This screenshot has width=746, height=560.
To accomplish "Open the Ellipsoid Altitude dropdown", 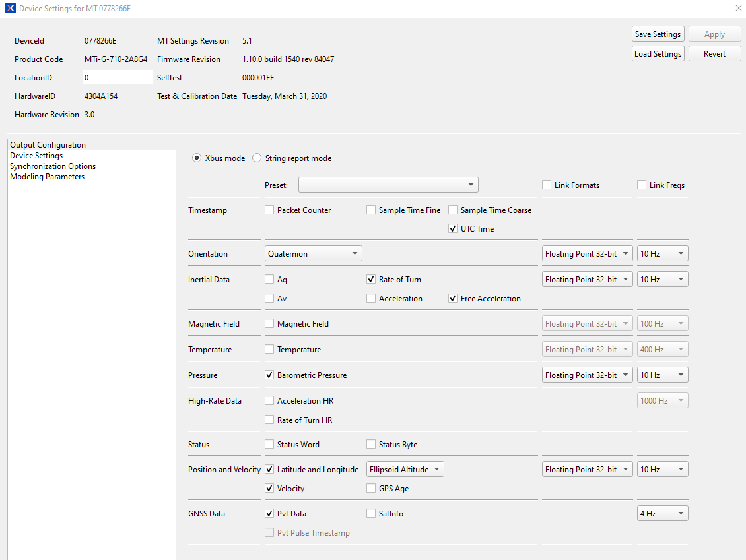I will pos(405,469).
